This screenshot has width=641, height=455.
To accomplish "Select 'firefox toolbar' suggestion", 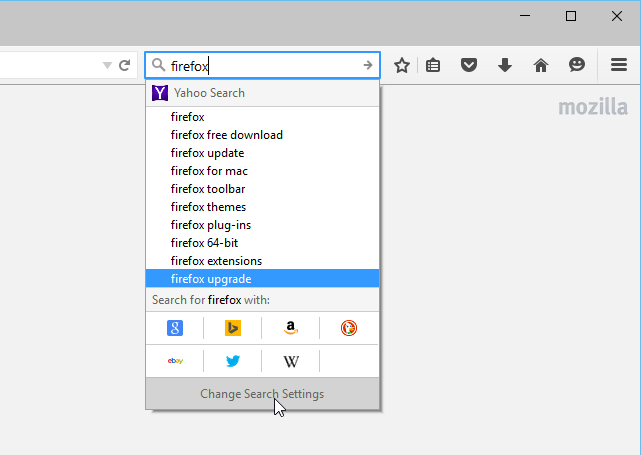I will (262, 189).
